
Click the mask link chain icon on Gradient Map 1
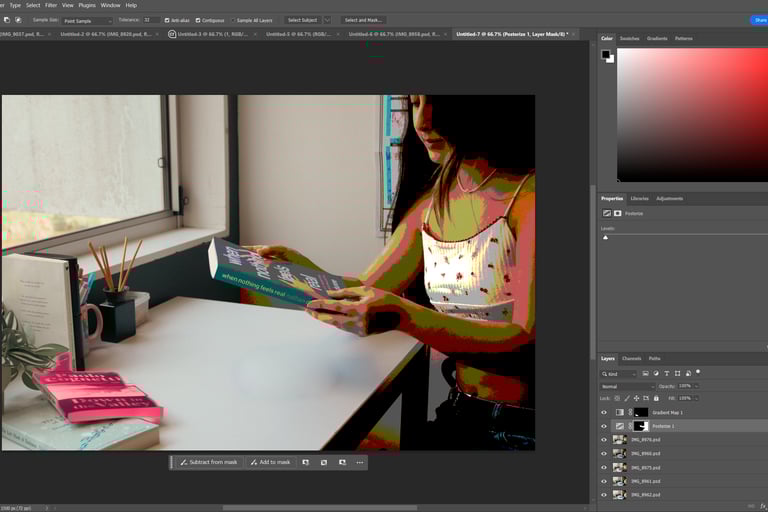(x=630, y=413)
